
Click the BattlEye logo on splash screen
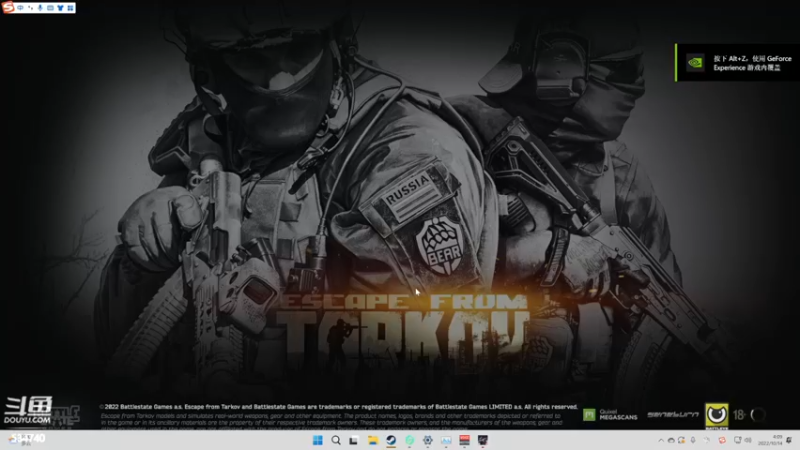(x=717, y=415)
